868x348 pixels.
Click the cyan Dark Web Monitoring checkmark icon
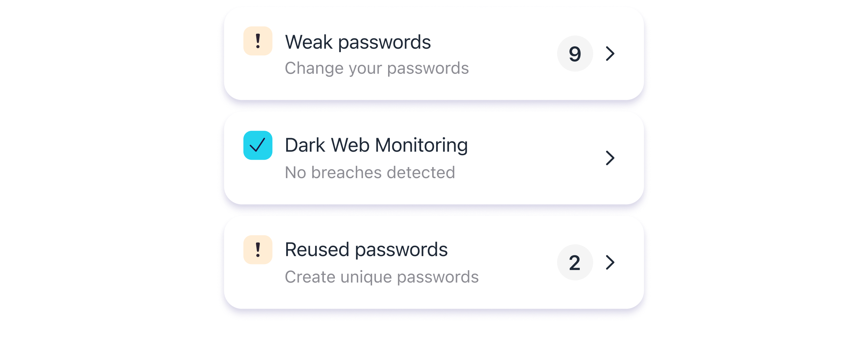(258, 145)
